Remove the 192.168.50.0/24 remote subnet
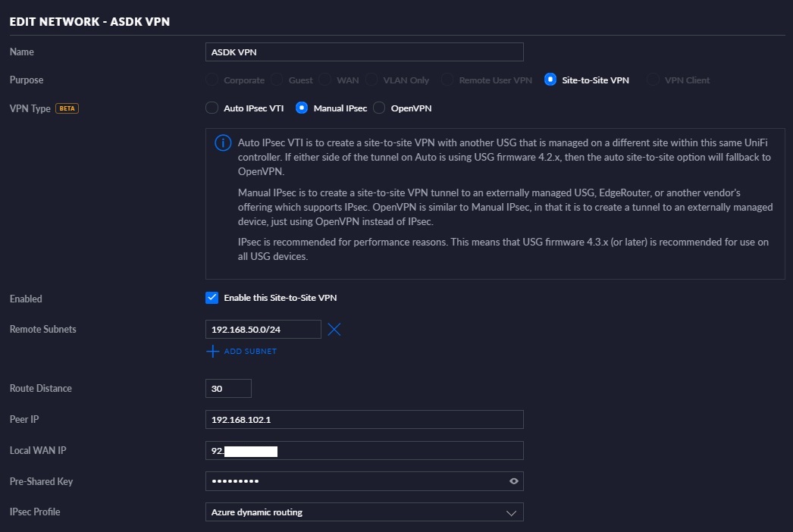The height and width of the screenshot is (532, 793). (334, 329)
